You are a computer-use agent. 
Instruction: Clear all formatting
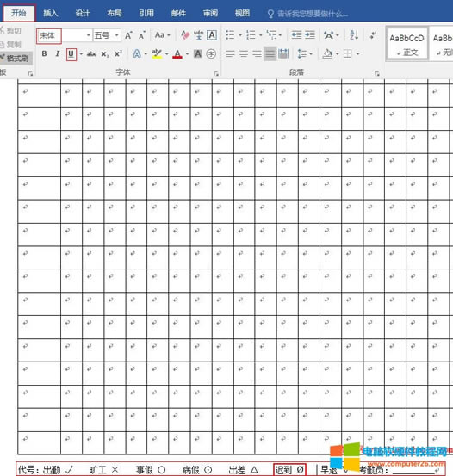coord(185,35)
